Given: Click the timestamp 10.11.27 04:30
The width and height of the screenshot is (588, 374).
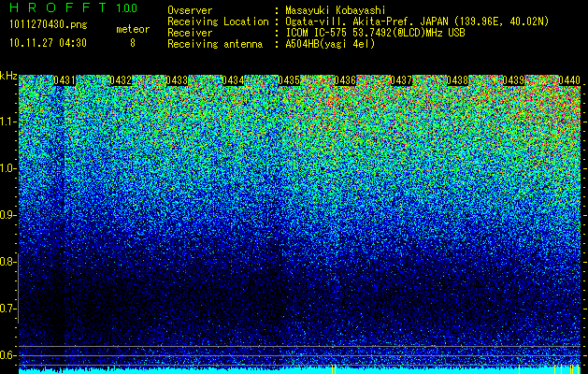Looking at the screenshot, I should (x=48, y=43).
